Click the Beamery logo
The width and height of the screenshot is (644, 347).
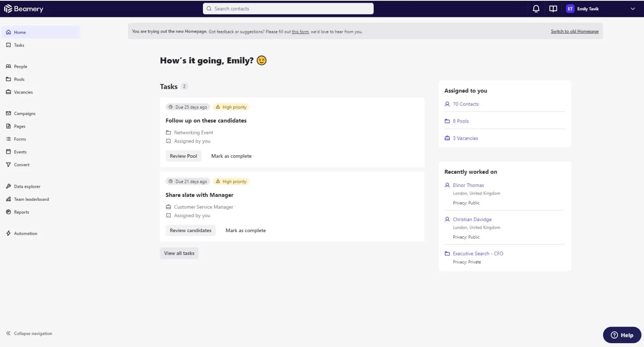point(24,8)
